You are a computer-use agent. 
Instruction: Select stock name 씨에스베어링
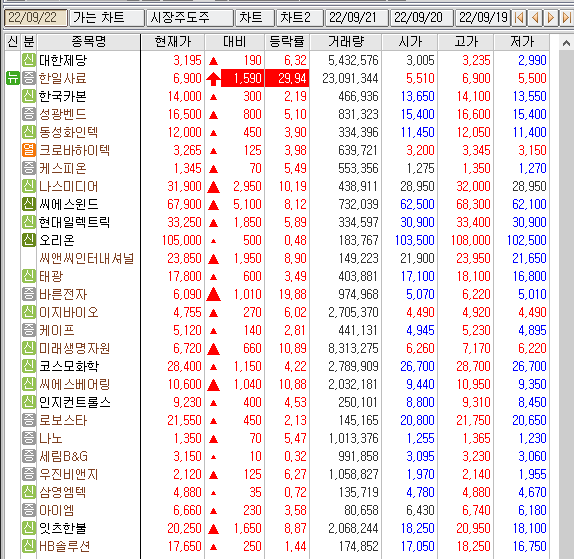[75, 384]
